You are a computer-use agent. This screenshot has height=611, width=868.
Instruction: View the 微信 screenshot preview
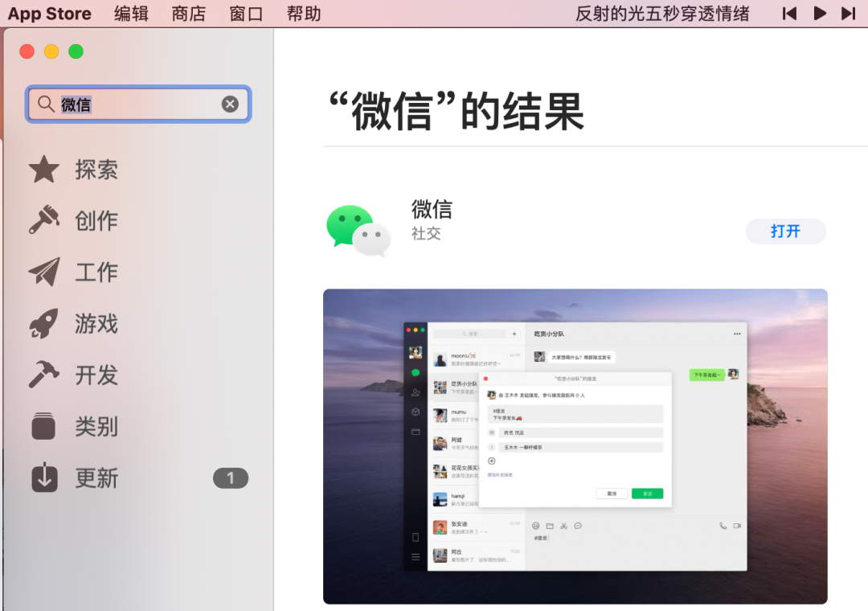[575, 446]
